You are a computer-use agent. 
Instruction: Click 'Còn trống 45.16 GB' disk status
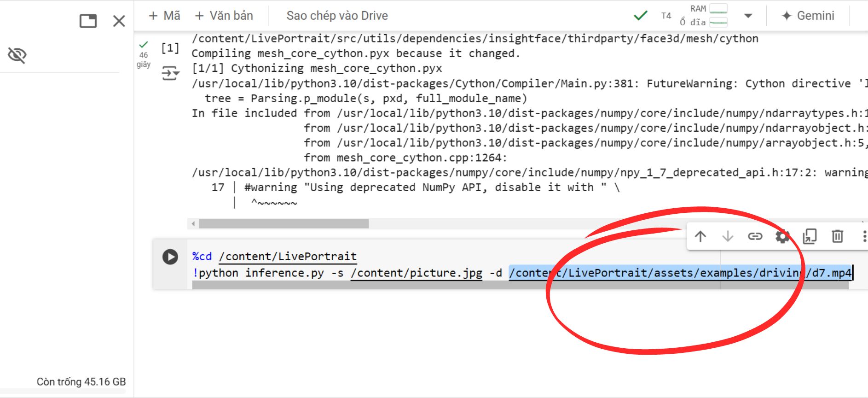(x=81, y=382)
